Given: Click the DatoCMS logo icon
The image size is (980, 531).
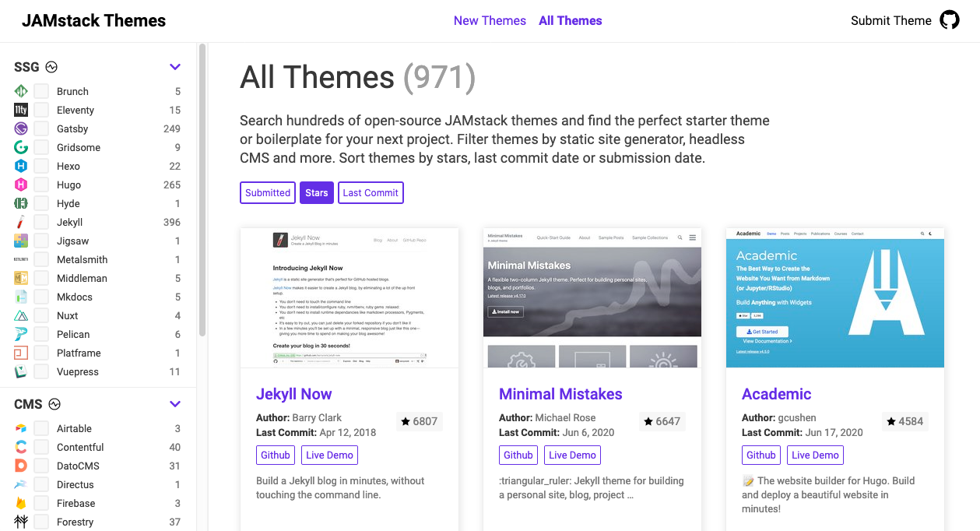Looking at the screenshot, I should coord(21,466).
